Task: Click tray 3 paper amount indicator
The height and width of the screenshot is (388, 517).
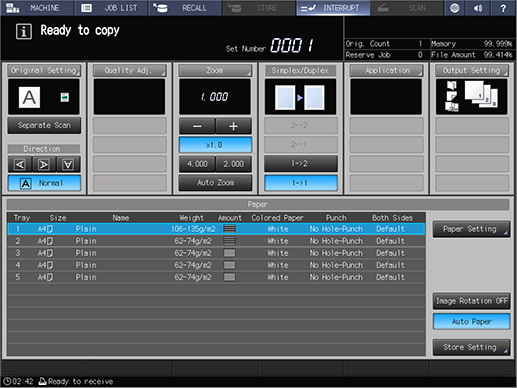Action: click(x=230, y=253)
